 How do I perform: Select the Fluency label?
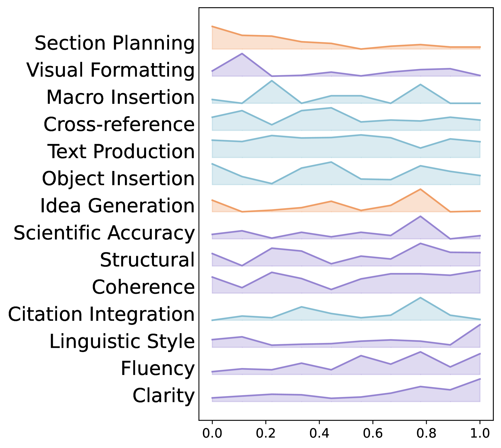click(x=158, y=368)
